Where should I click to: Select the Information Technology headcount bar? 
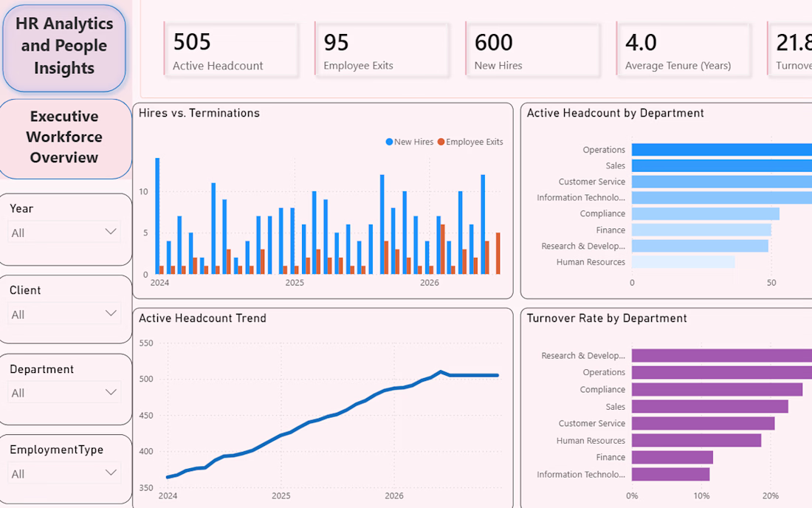(x=722, y=198)
